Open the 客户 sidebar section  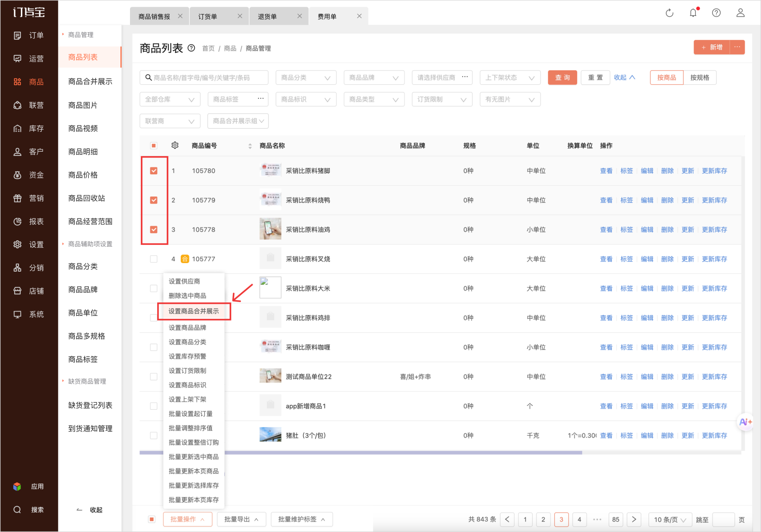29,152
